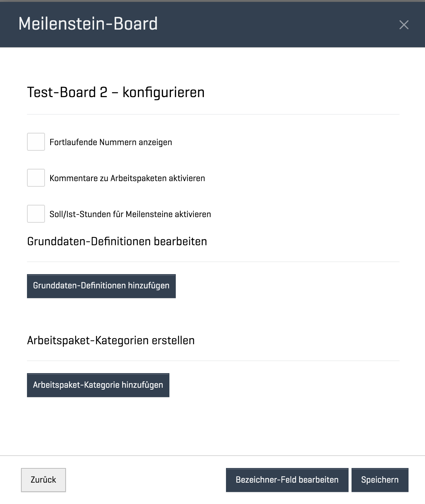Go back with the Zurück button
425x504 pixels.
(x=43, y=480)
